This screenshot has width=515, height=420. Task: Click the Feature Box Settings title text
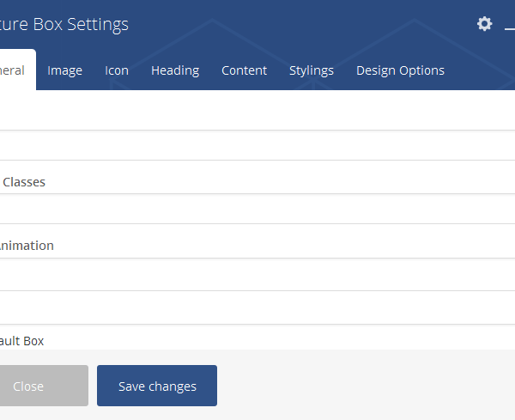pos(64,24)
